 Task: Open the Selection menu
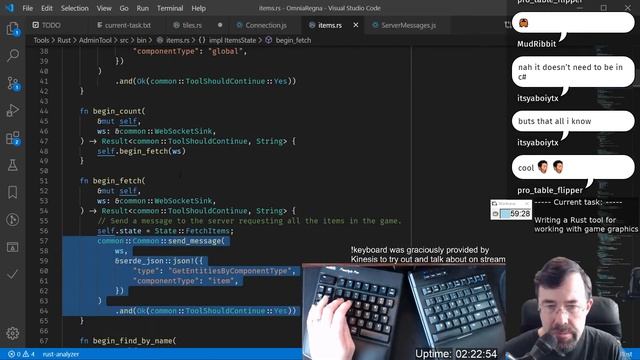[74, 8]
